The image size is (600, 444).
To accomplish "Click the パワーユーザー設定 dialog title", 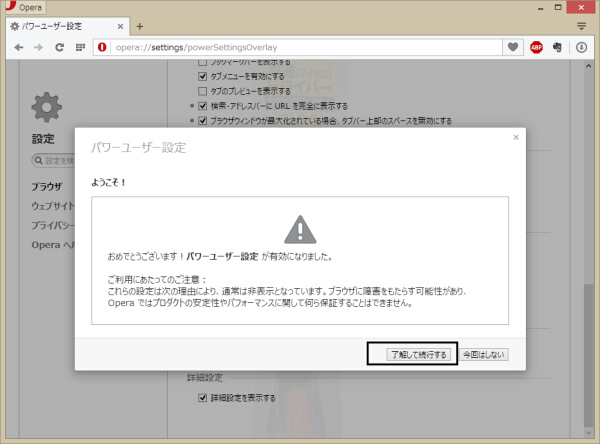I will click(x=139, y=147).
